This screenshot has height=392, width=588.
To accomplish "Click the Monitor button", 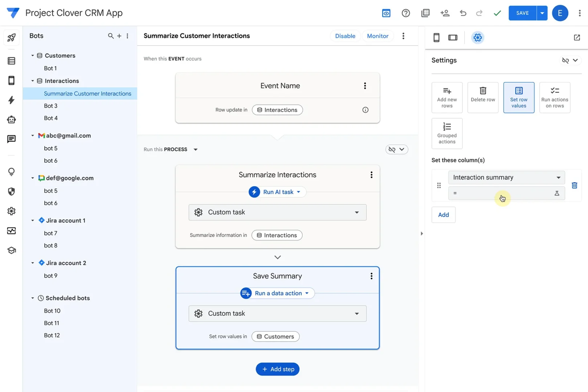I will click(377, 36).
